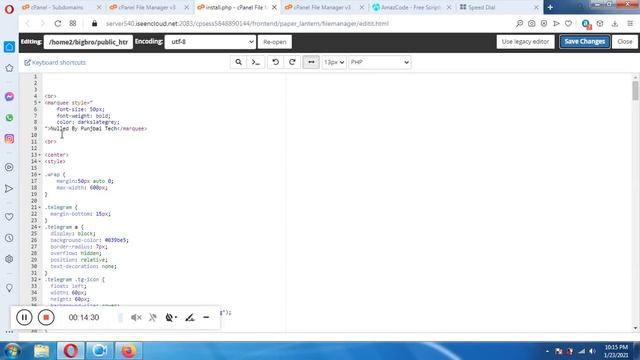This screenshot has width=640, height=360.
Task: Open recorder annotation pen tool
Action: tap(190, 317)
